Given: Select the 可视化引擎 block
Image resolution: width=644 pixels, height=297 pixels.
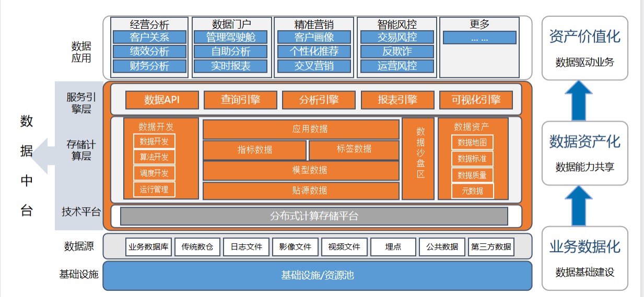Looking at the screenshot, I should [x=475, y=100].
